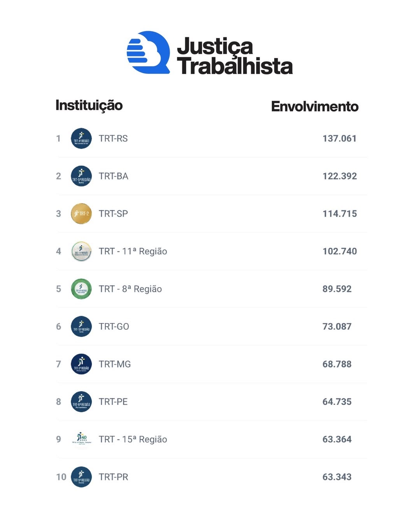Select the TRT - 11ª Região name
Viewport: 420px width, 524px height.
133,251
